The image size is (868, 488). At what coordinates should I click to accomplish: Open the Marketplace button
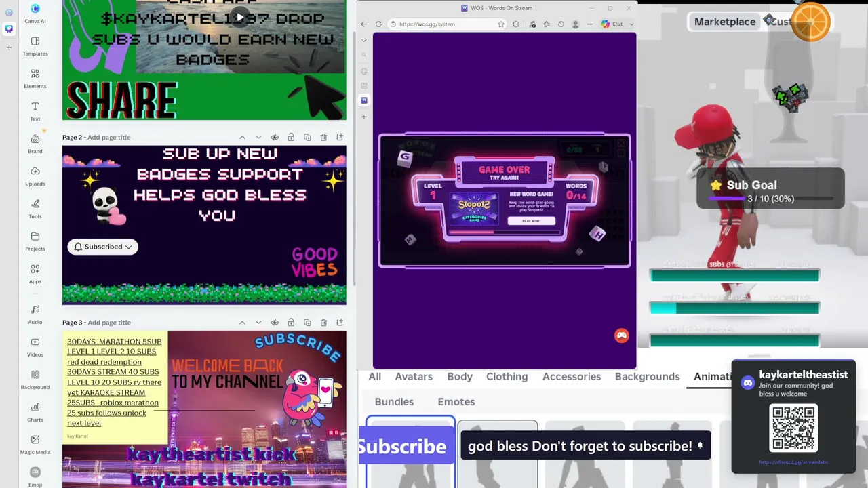click(x=725, y=22)
